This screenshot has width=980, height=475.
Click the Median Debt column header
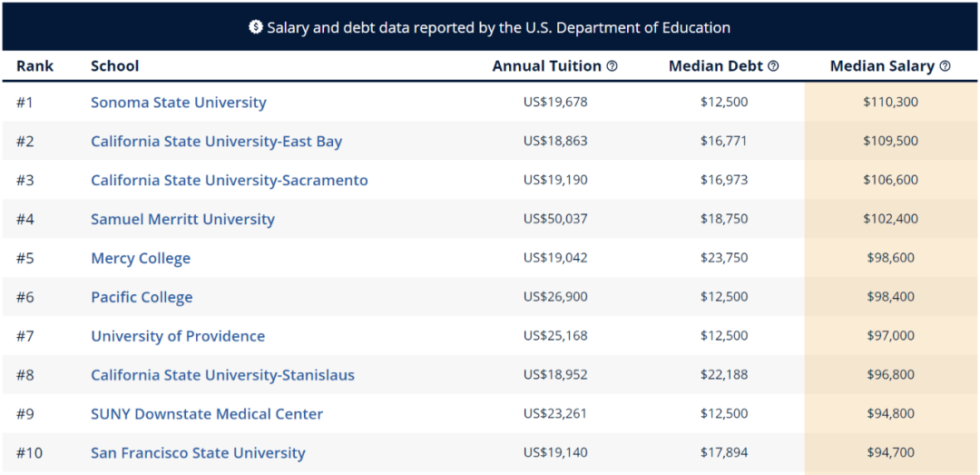(x=716, y=66)
